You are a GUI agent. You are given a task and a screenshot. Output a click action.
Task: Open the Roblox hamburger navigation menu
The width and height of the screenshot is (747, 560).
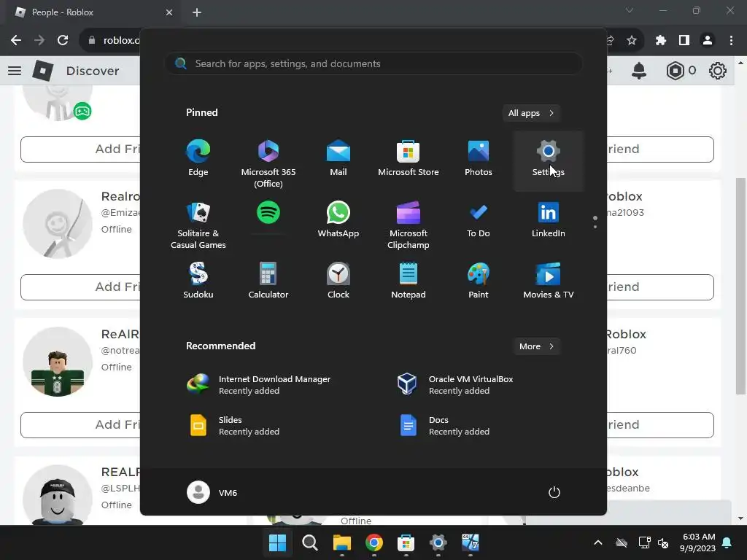(15, 71)
